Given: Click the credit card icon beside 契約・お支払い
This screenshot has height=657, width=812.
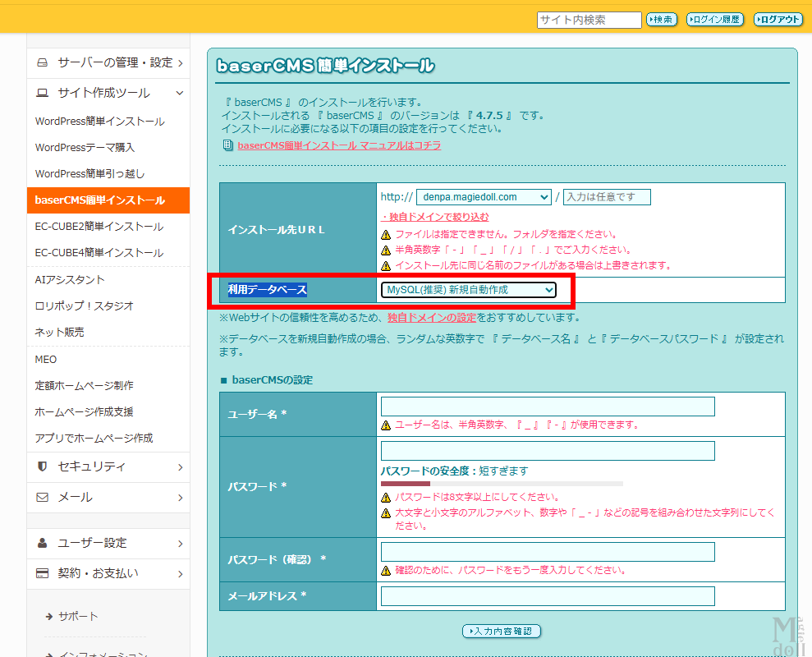Looking at the screenshot, I should pyautogui.click(x=43, y=573).
